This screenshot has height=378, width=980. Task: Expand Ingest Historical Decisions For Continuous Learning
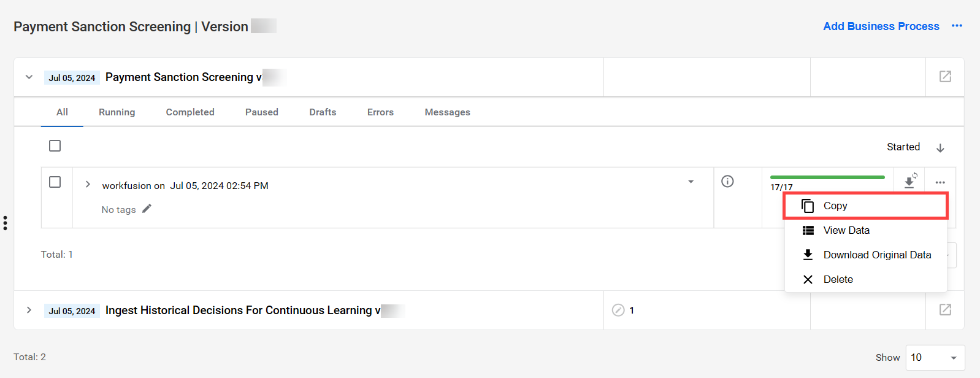(x=29, y=310)
